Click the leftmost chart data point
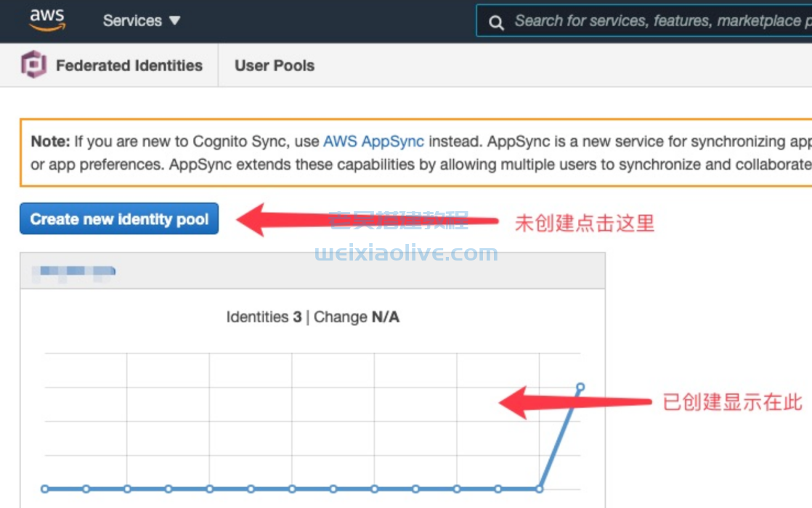812x508 pixels. [45, 488]
